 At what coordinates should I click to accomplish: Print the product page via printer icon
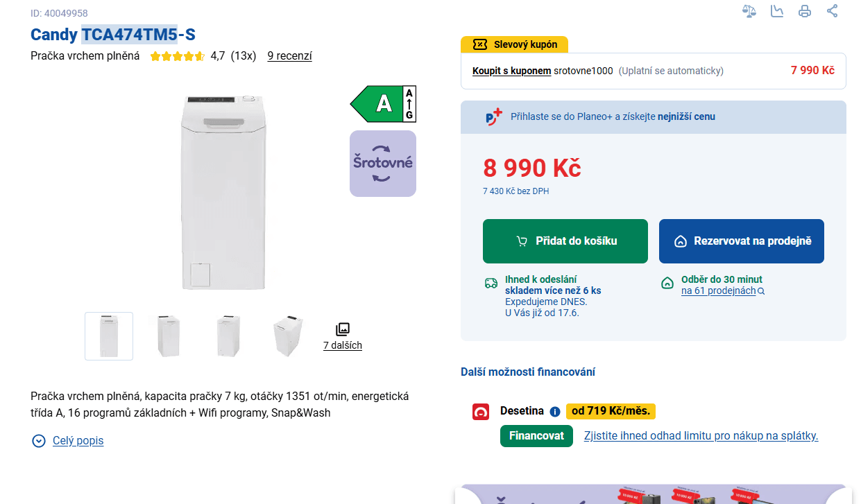804,12
